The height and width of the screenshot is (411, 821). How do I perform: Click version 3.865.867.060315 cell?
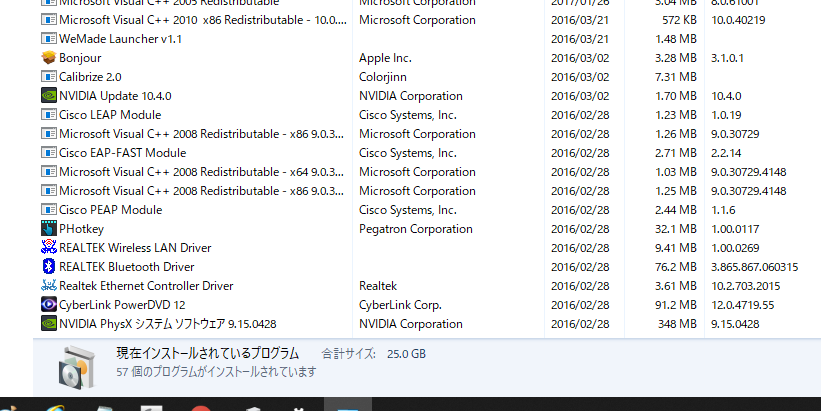755,266
